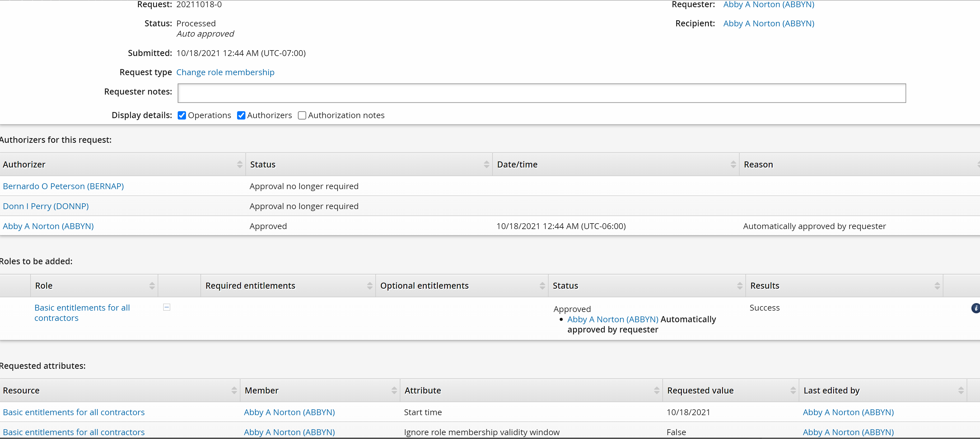The width and height of the screenshot is (980, 439).
Task: Sort the Role column in roles table
Action: tap(152, 285)
